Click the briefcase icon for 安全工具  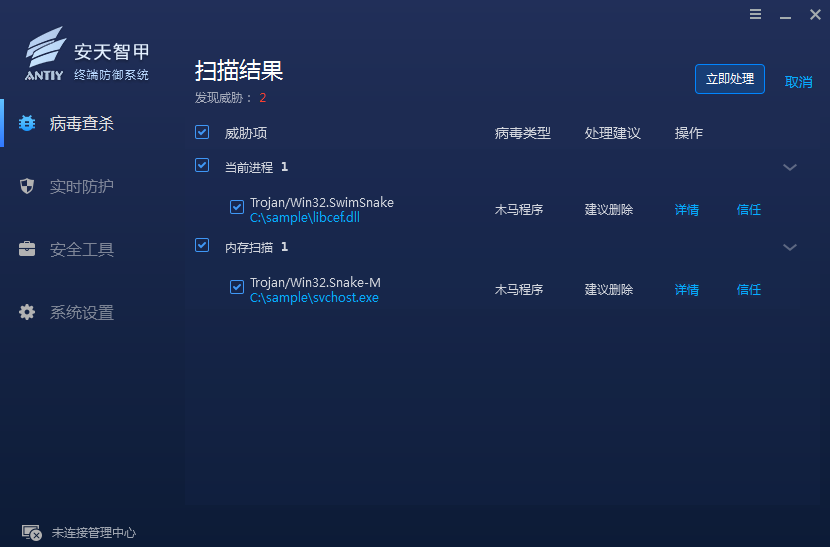click(27, 249)
